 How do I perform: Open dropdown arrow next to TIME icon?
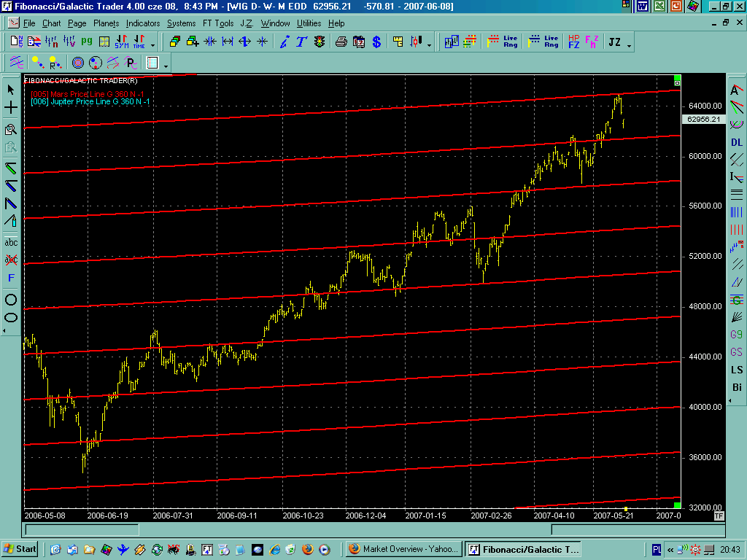click(152, 45)
